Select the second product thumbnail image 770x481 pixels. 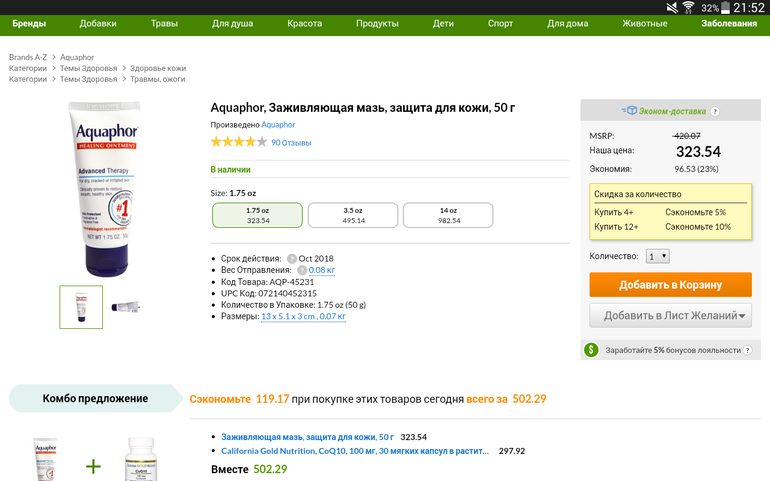pos(126,307)
